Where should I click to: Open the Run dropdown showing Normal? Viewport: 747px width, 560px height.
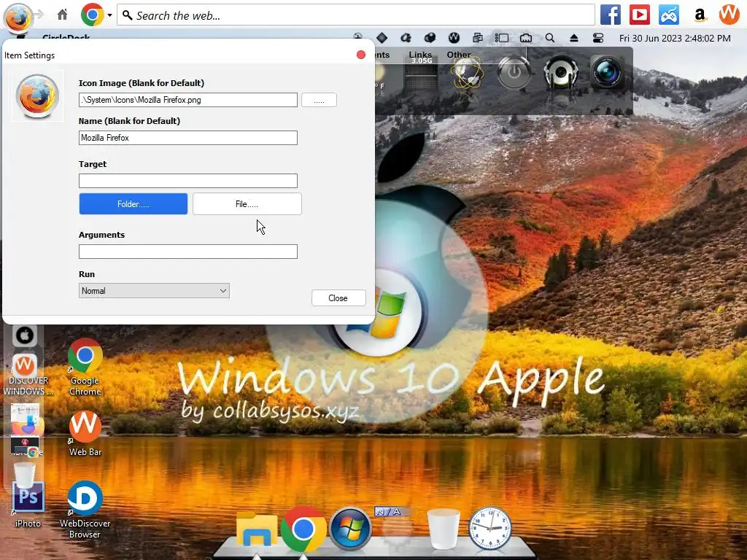[154, 290]
